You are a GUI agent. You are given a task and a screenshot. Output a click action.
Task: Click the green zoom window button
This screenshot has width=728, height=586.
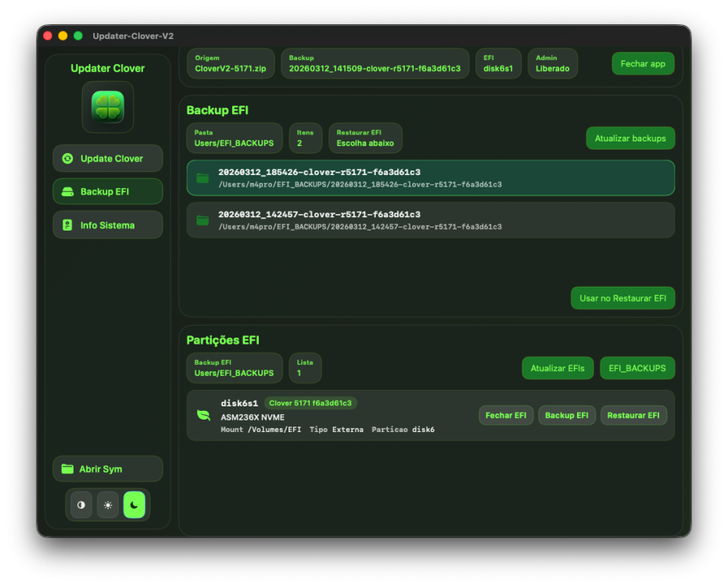78,36
